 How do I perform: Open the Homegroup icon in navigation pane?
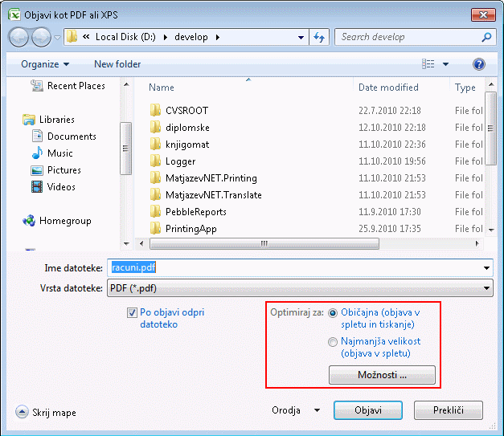tap(30, 221)
